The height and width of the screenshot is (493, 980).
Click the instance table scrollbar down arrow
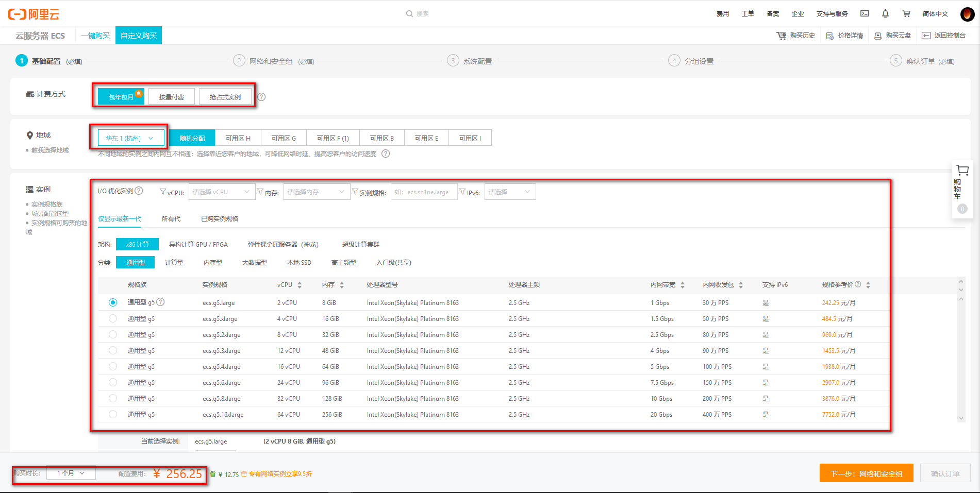(x=961, y=418)
